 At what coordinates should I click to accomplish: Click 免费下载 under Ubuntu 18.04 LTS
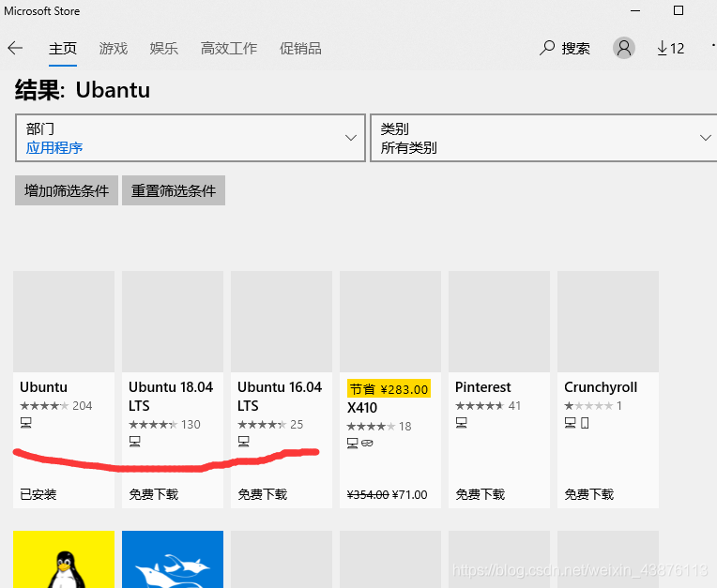click(x=153, y=494)
